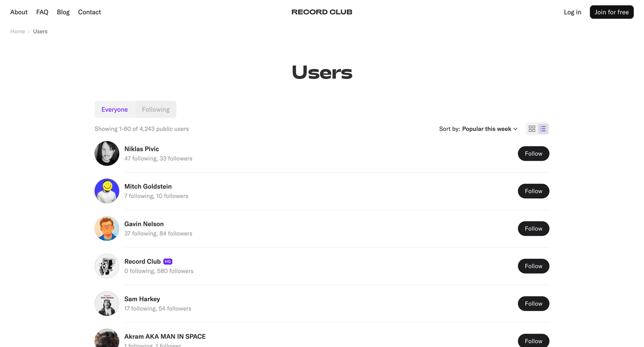The width and height of the screenshot is (644, 347).
Task: Open Mitch Goldstein's smiley avatar
Action: (107, 191)
